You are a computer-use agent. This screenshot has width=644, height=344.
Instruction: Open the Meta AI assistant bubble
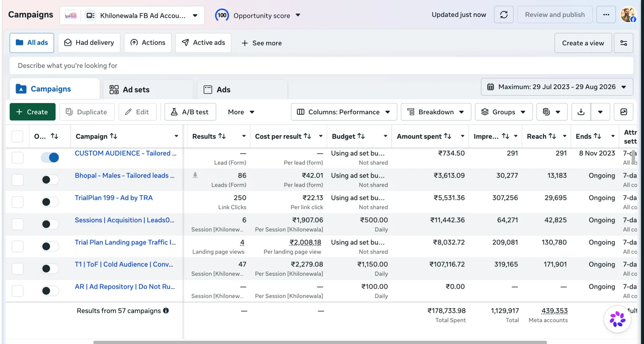[x=617, y=319]
